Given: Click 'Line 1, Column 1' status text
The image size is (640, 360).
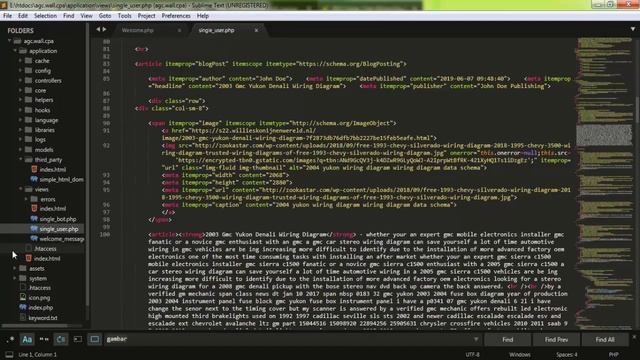Looking at the screenshot, I should coord(38,354).
